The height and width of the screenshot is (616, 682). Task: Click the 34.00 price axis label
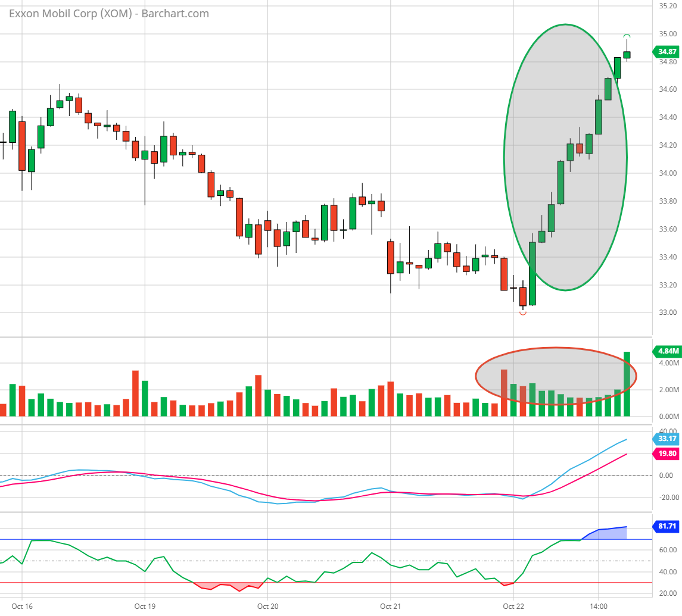click(x=668, y=173)
